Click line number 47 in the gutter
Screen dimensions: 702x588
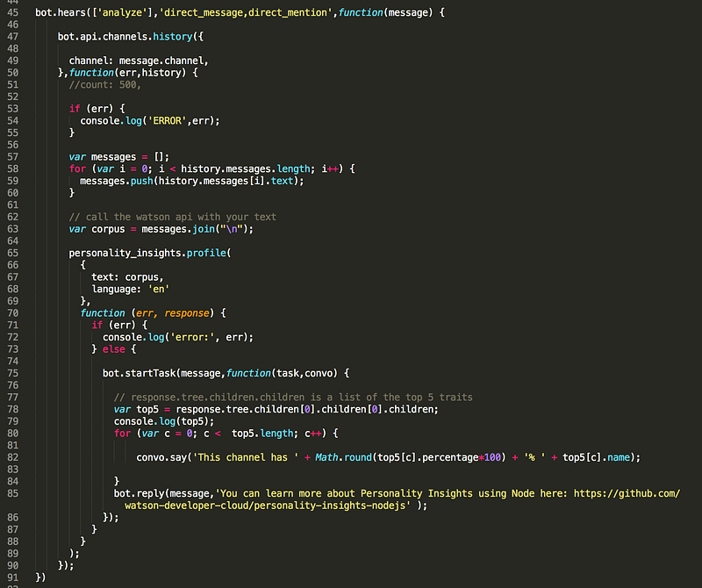[12, 37]
